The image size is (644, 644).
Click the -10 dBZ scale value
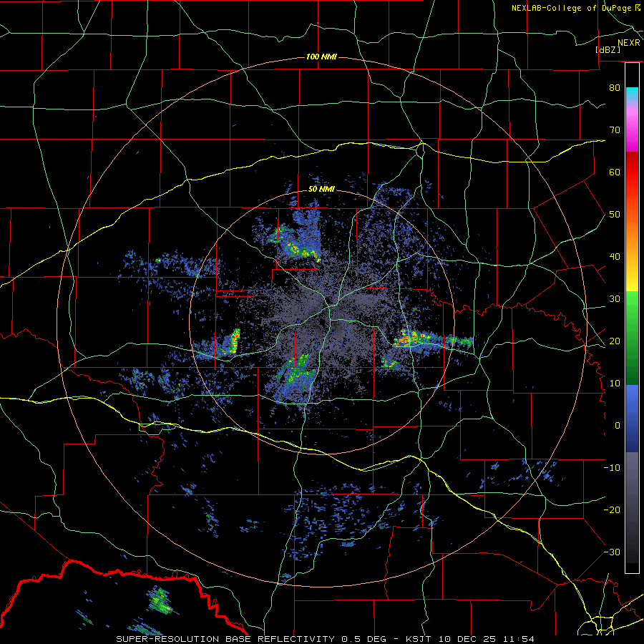click(x=612, y=467)
